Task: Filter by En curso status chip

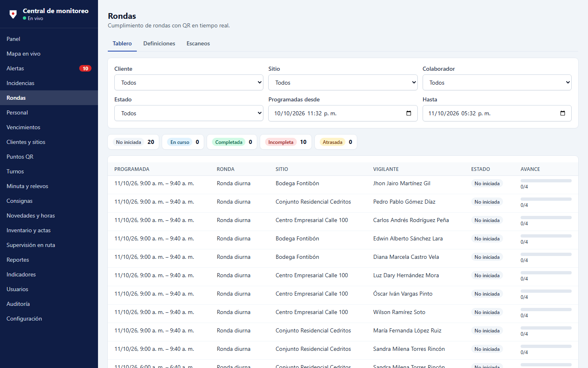Action: (183, 142)
